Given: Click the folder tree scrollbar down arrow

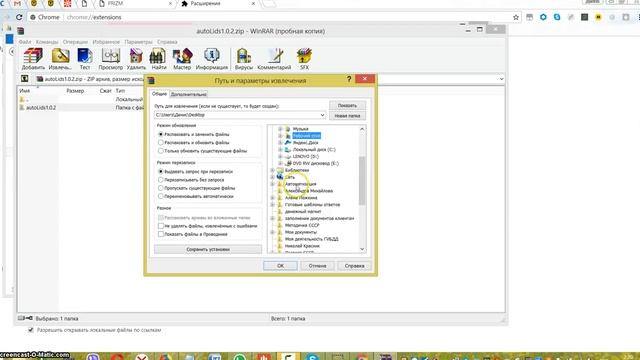Looking at the screenshot, I should click(362, 249).
